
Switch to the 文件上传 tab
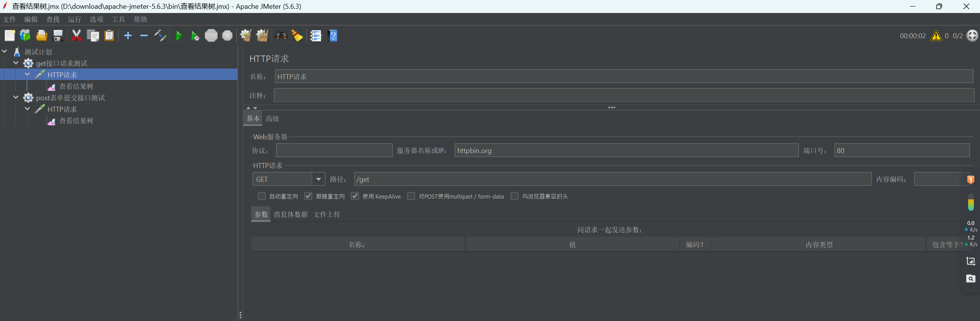(x=327, y=214)
